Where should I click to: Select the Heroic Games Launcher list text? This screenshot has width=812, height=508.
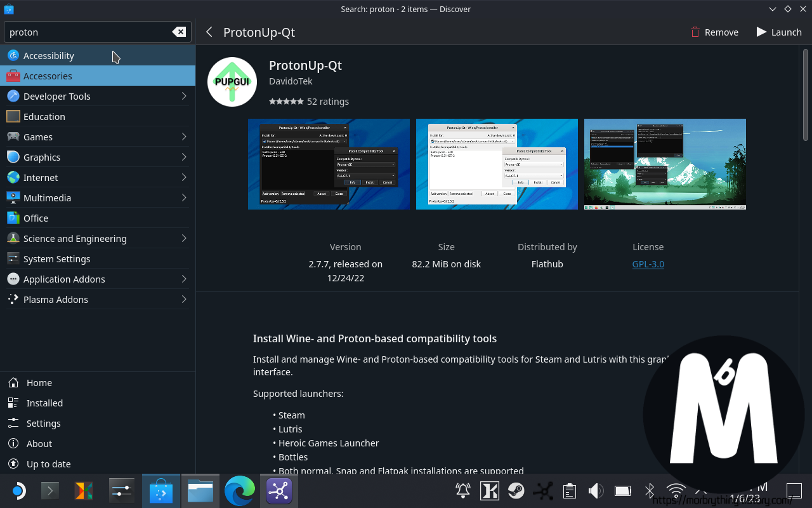(x=329, y=443)
